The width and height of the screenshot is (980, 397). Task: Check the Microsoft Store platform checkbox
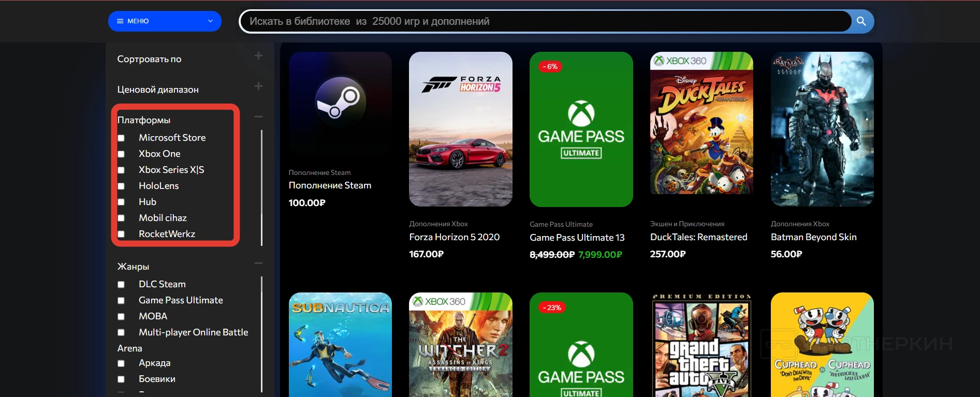(121, 138)
